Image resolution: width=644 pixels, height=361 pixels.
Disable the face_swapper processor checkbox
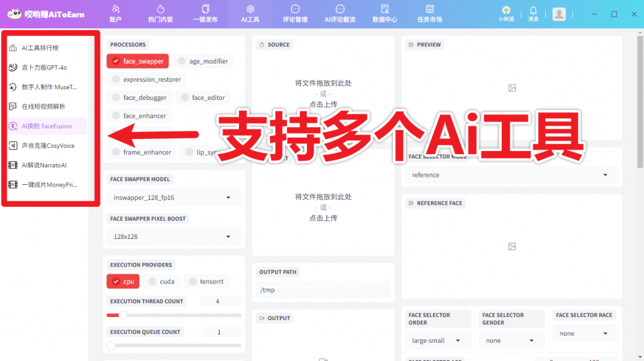click(116, 61)
